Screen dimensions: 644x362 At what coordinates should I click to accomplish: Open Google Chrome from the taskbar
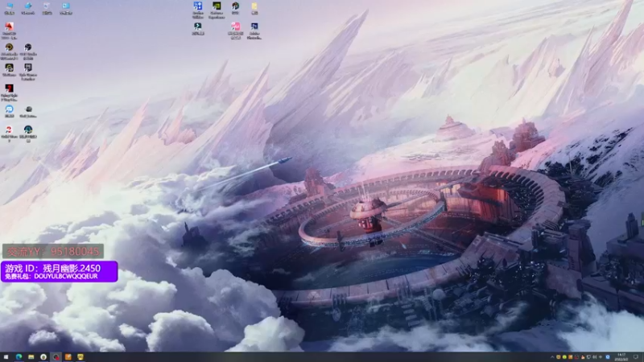click(43, 357)
